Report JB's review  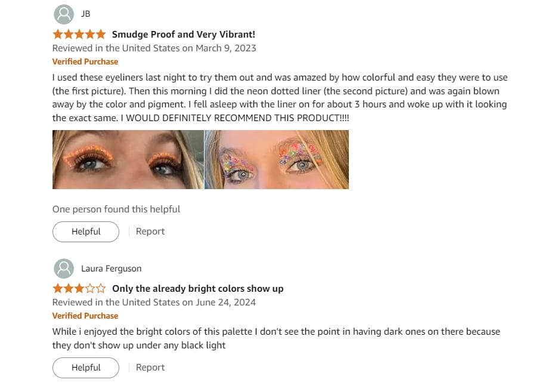150,232
